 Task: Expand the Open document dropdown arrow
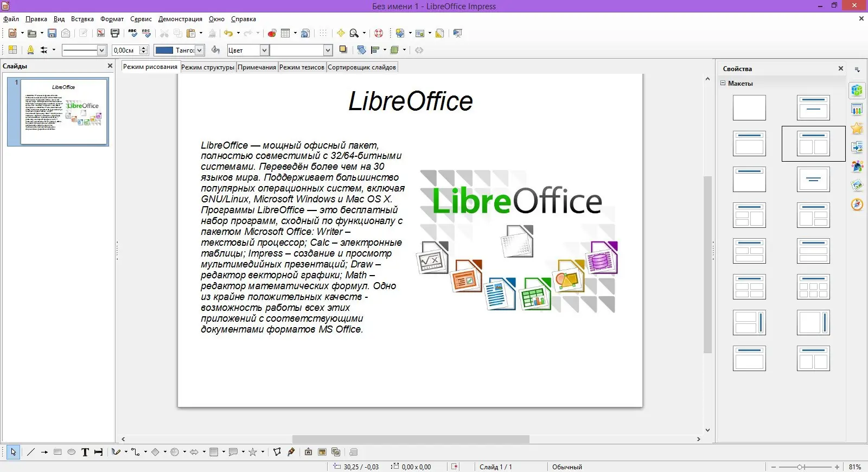click(x=42, y=33)
